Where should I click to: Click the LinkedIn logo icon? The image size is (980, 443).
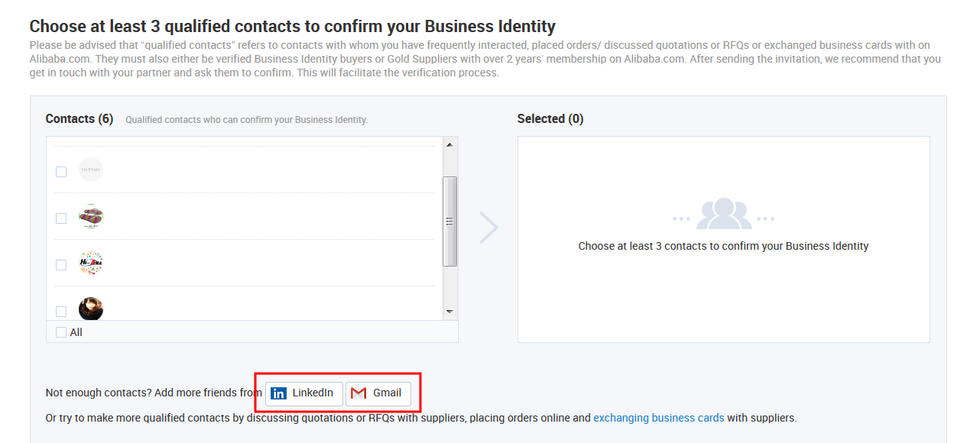coord(279,393)
